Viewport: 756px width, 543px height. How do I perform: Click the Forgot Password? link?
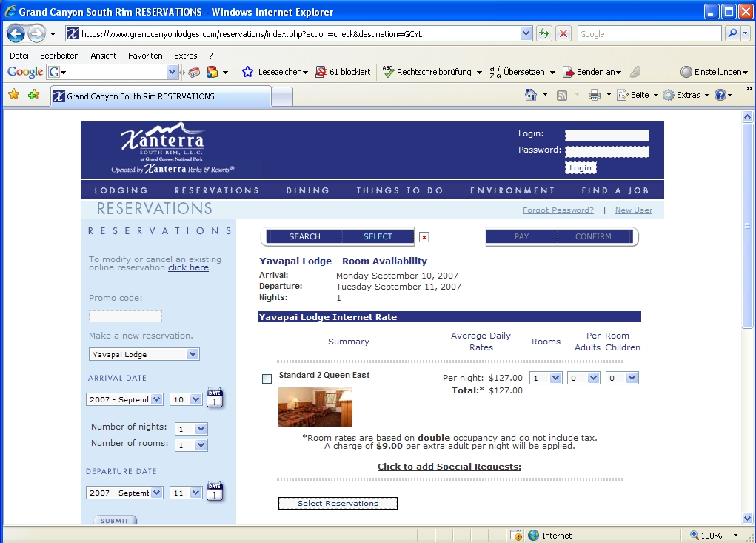pyautogui.click(x=558, y=210)
